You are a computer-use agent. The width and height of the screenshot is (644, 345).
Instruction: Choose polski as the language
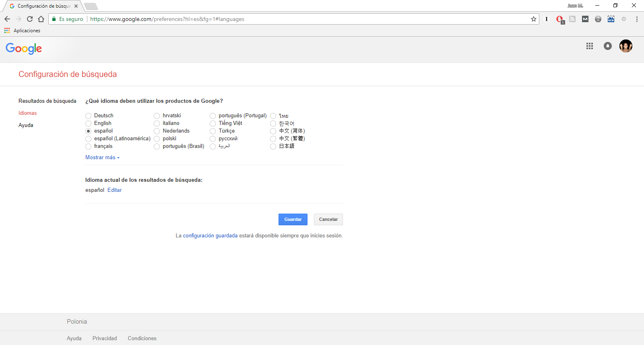(x=157, y=139)
